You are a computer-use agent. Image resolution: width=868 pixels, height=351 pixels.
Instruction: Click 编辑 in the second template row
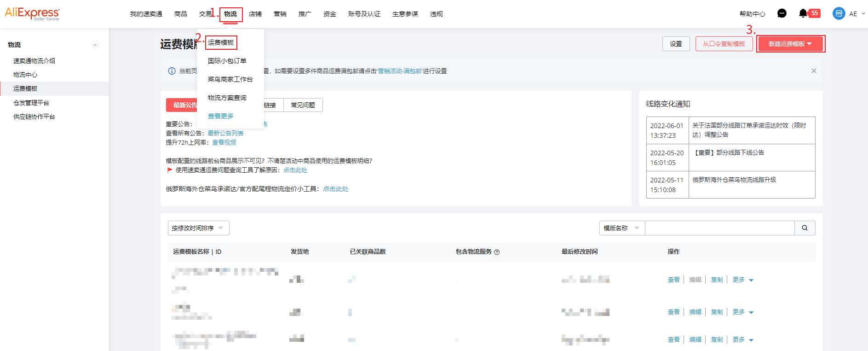click(696, 312)
